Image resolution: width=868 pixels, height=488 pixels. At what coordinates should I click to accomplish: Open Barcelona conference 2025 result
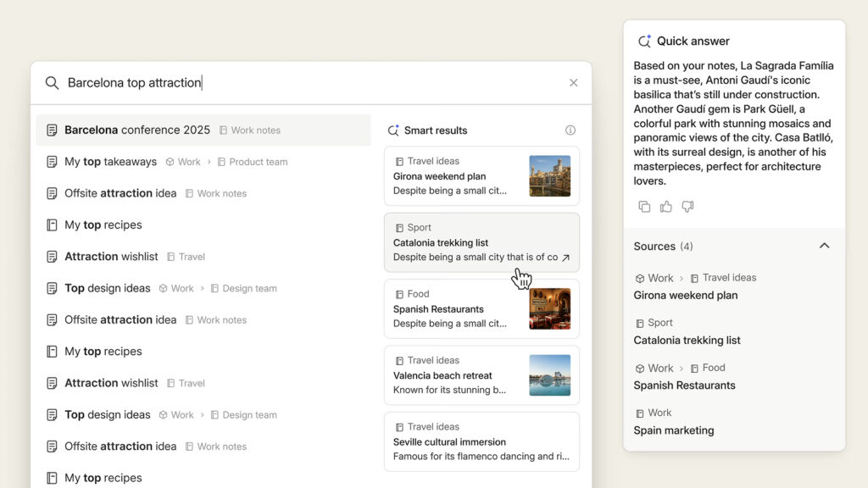point(137,130)
